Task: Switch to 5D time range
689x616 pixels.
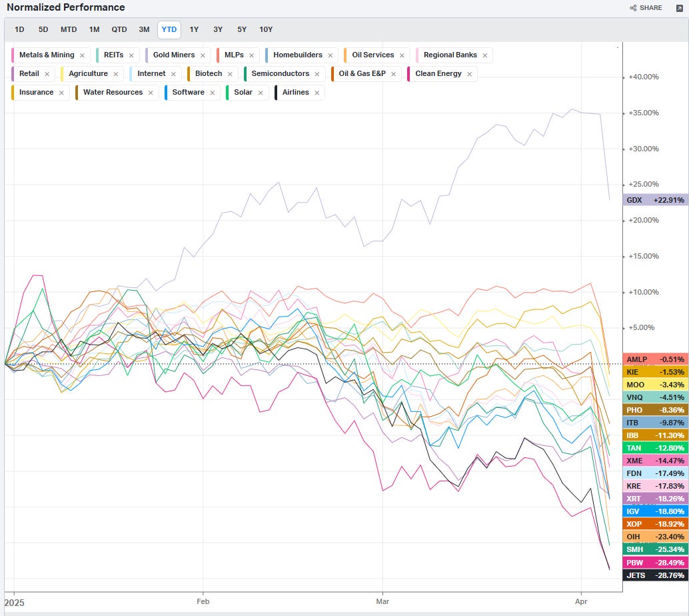Action: pyautogui.click(x=43, y=29)
